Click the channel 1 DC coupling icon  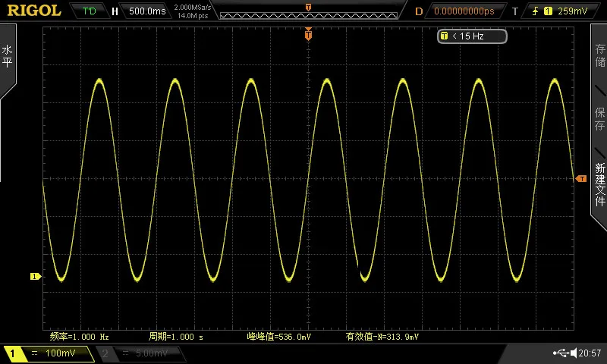(34, 353)
